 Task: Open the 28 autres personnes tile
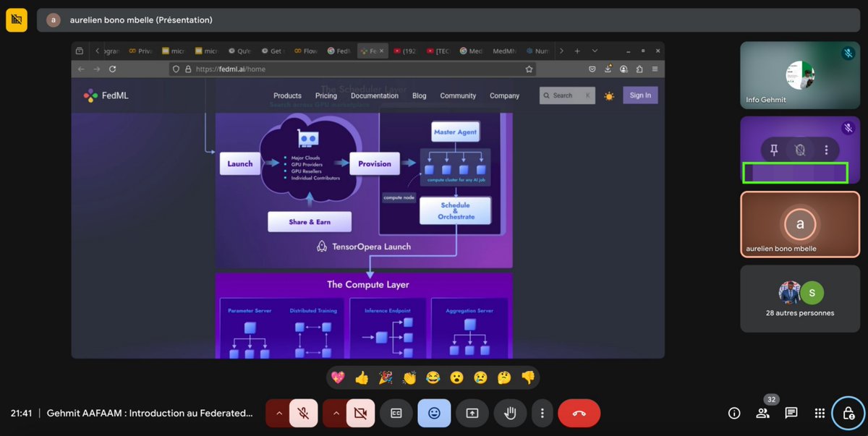click(x=800, y=299)
